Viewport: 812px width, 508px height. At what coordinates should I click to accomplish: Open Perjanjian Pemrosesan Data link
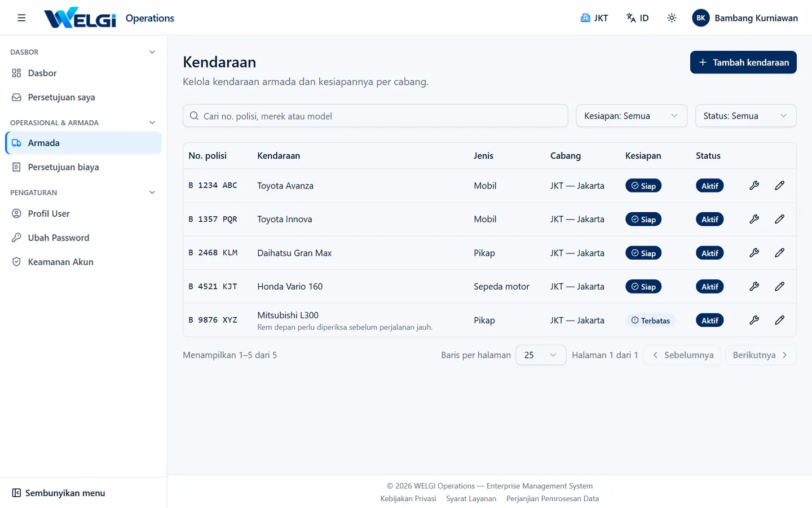(553, 498)
